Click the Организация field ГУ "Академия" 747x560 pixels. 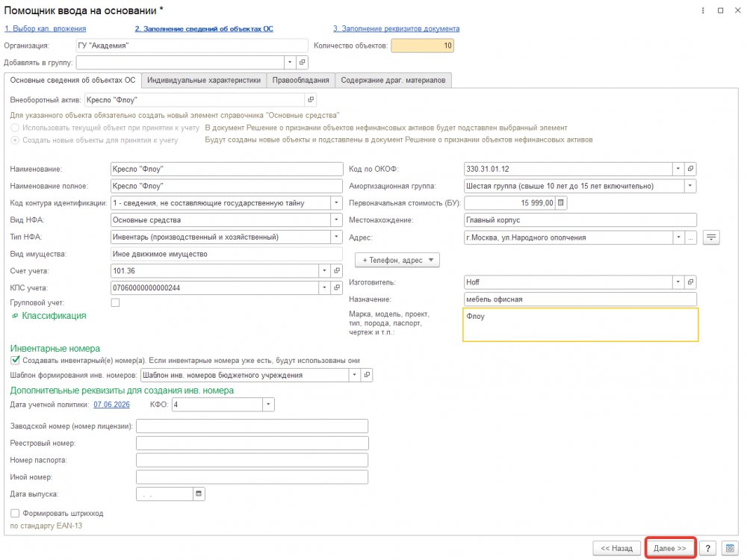tap(192, 46)
